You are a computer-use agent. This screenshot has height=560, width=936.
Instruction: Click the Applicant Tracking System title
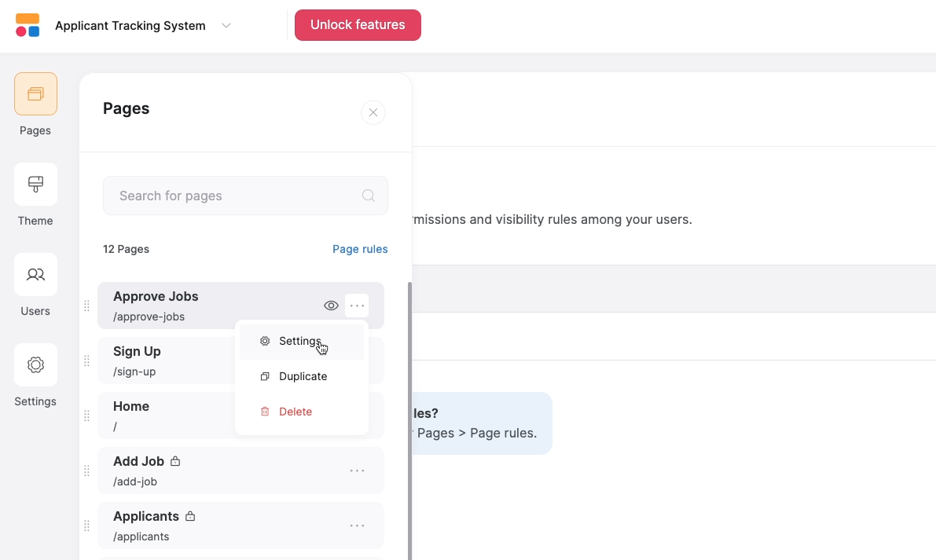pos(130,26)
